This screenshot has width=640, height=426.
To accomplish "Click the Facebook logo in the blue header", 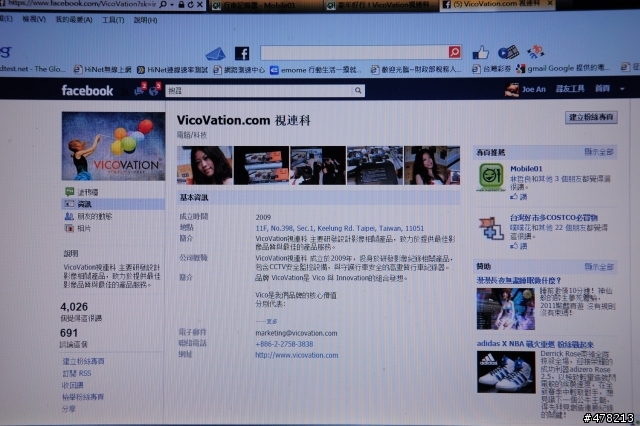I will pos(87,90).
